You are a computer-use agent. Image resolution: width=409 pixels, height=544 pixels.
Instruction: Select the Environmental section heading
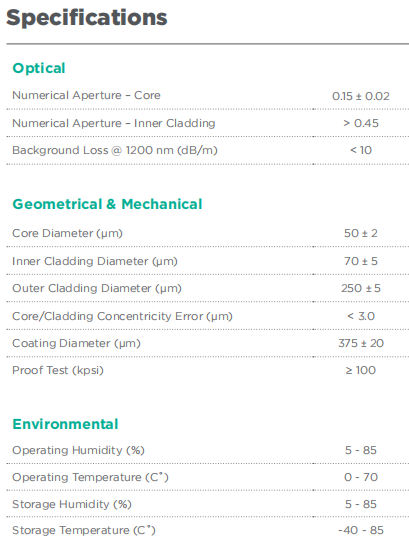(x=65, y=424)
